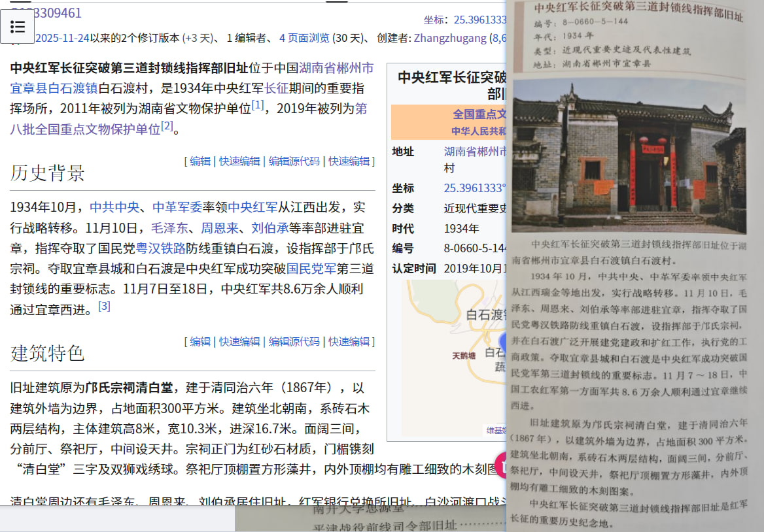Open the 2025-11-24 revision history link
The width and height of the screenshot is (764, 532).
pyautogui.click(x=61, y=38)
